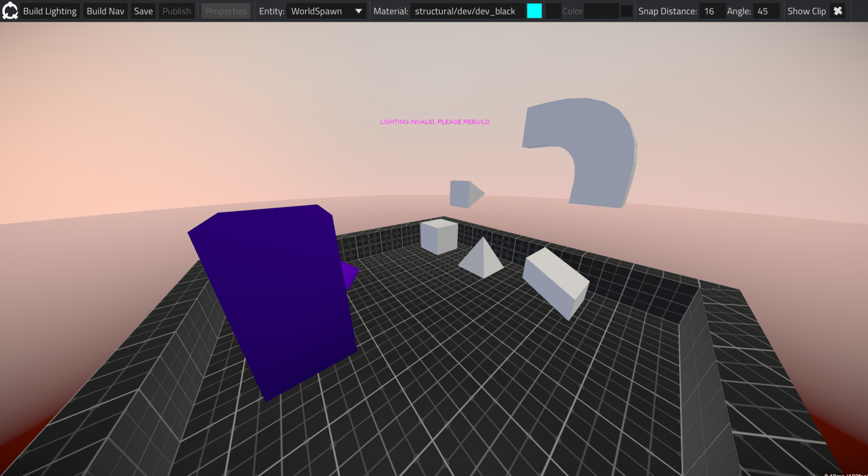Click the small dark color preview box

(x=626, y=11)
